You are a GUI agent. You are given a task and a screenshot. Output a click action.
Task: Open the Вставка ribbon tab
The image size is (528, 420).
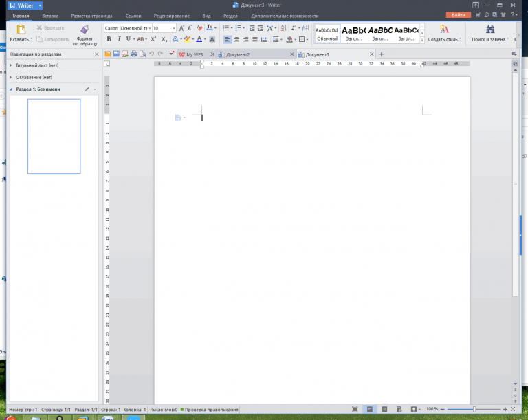coord(50,14)
